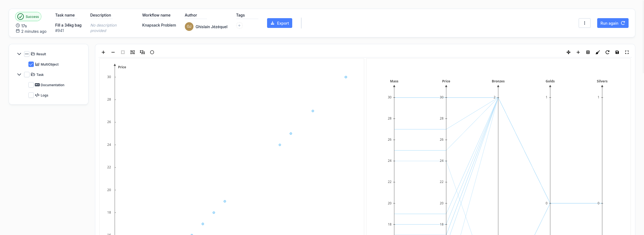Uncheck the MultiObject checkbox
Image resolution: width=644 pixels, height=235 pixels.
(x=31, y=64)
